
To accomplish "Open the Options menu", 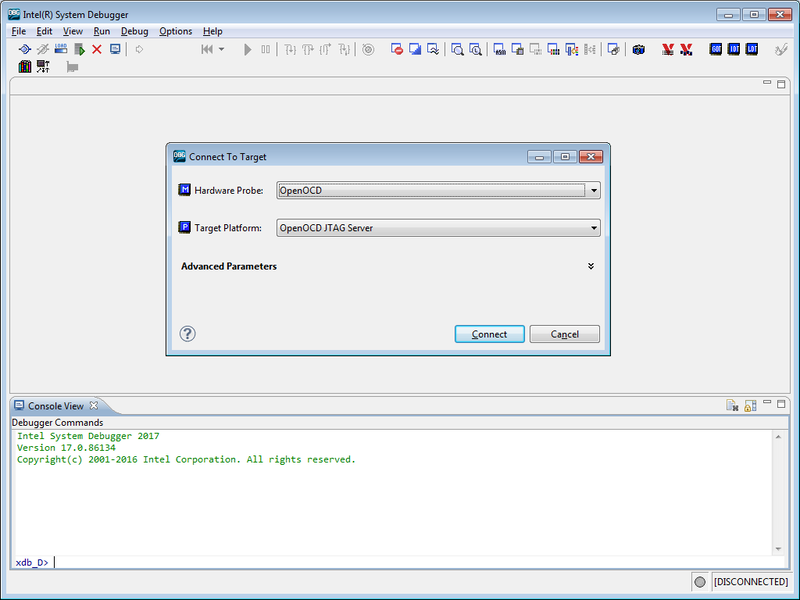I will pyautogui.click(x=175, y=31).
